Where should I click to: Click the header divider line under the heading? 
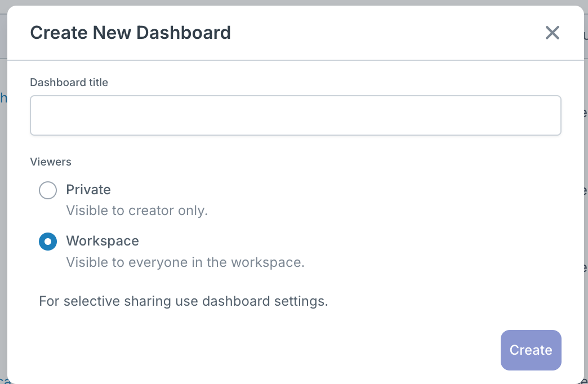(295, 60)
